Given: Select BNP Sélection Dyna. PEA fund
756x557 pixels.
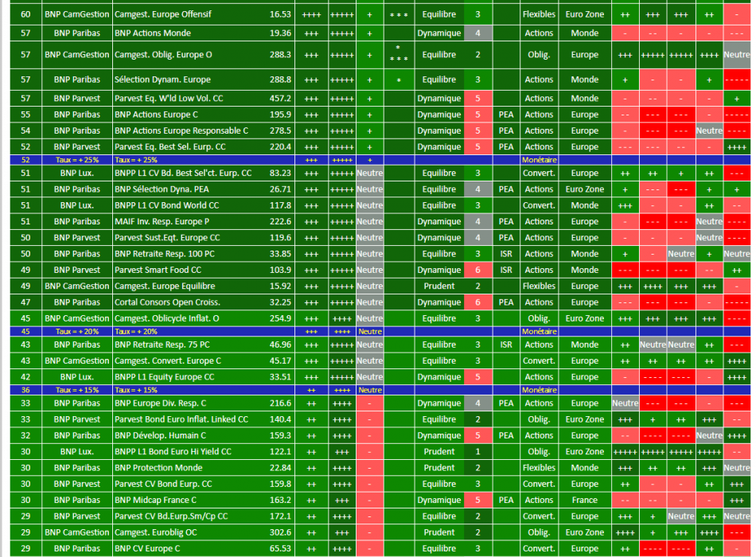Looking at the screenshot, I should click(162, 189).
